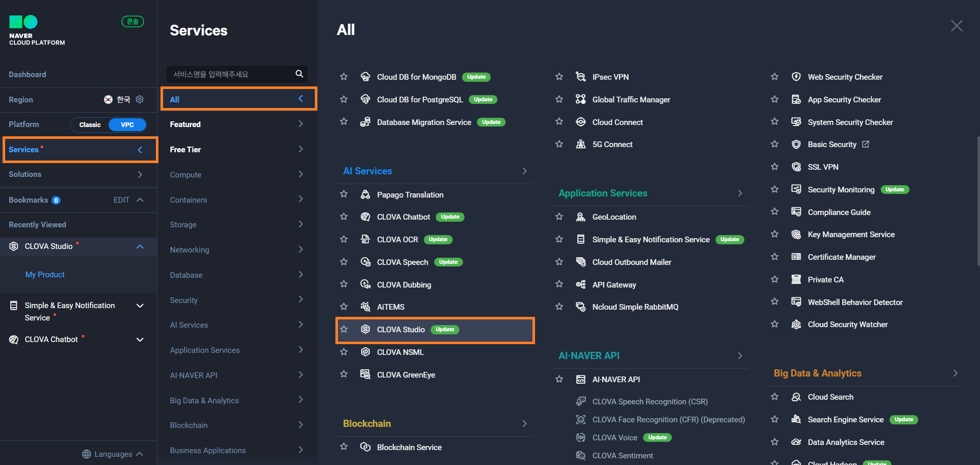Click the AiTEMS icon

(365, 307)
